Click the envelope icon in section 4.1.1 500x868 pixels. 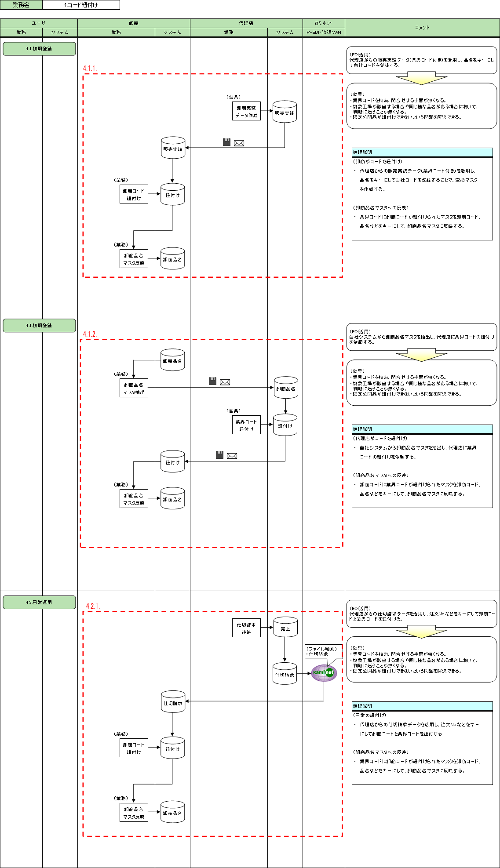point(239,143)
